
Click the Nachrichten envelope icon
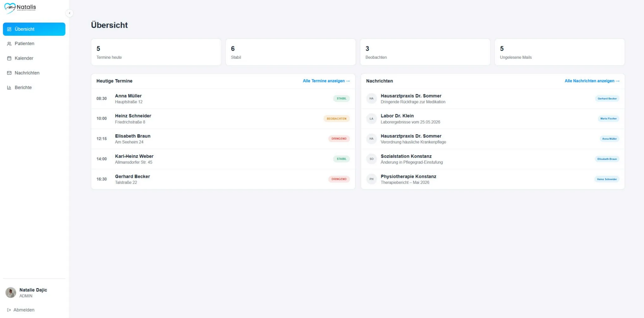click(x=9, y=73)
